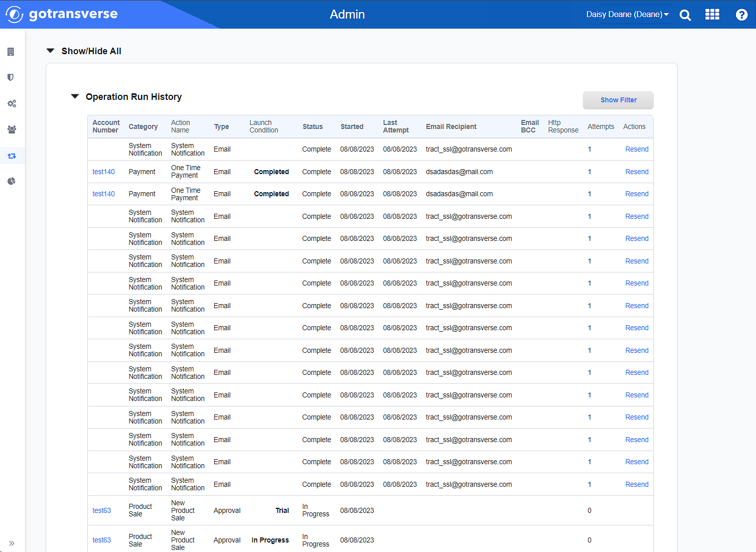This screenshot has width=756, height=552.
Task: Click the gotransverse logo
Action: (x=62, y=14)
